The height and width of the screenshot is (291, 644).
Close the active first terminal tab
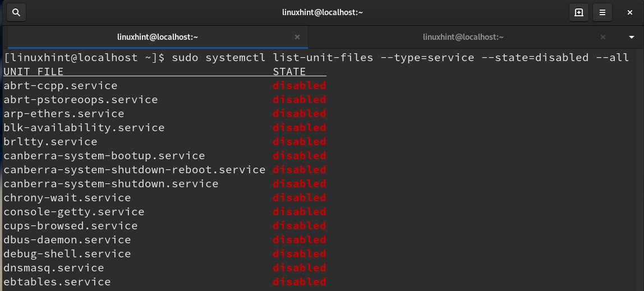point(298,37)
